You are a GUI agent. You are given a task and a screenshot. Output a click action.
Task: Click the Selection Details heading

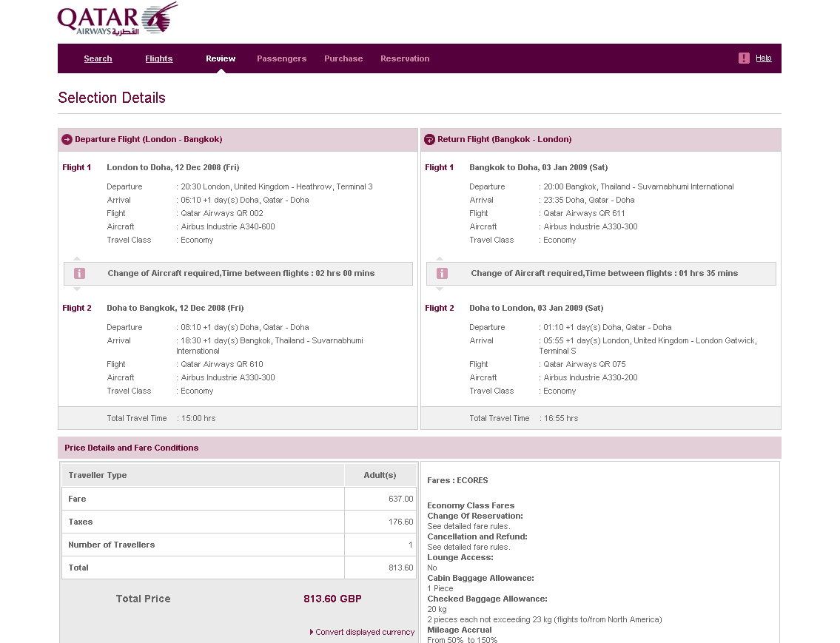(x=112, y=98)
